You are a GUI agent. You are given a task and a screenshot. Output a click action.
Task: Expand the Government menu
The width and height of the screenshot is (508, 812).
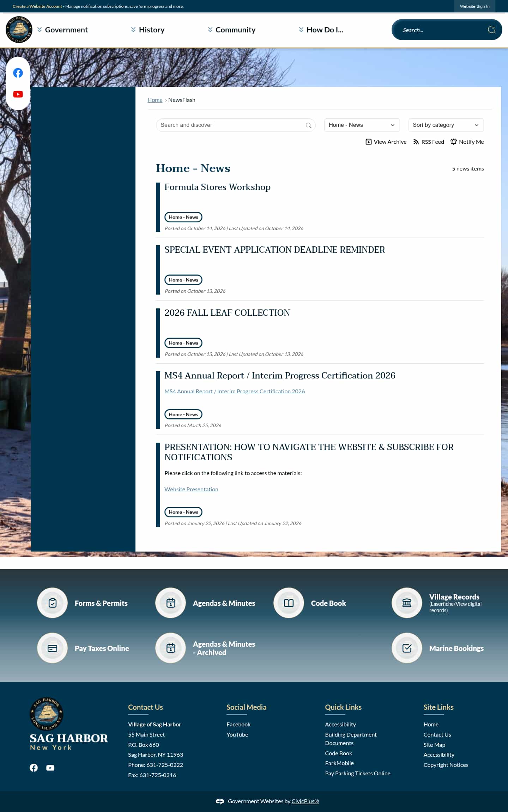(x=62, y=30)
